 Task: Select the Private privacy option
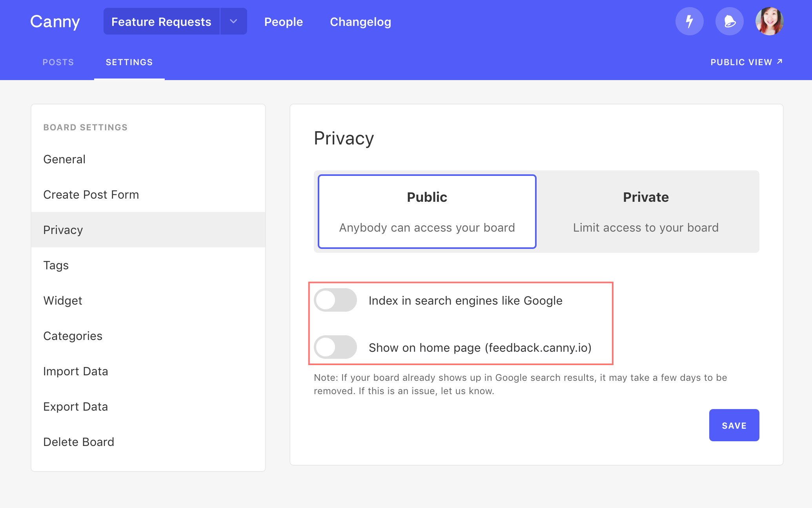point(646,212)
